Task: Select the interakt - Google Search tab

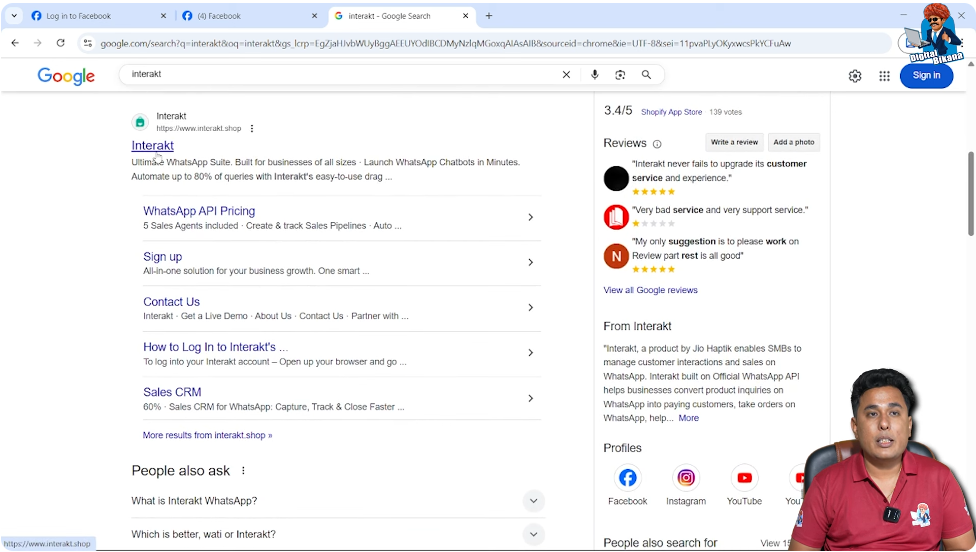Action: coord(401,16)
